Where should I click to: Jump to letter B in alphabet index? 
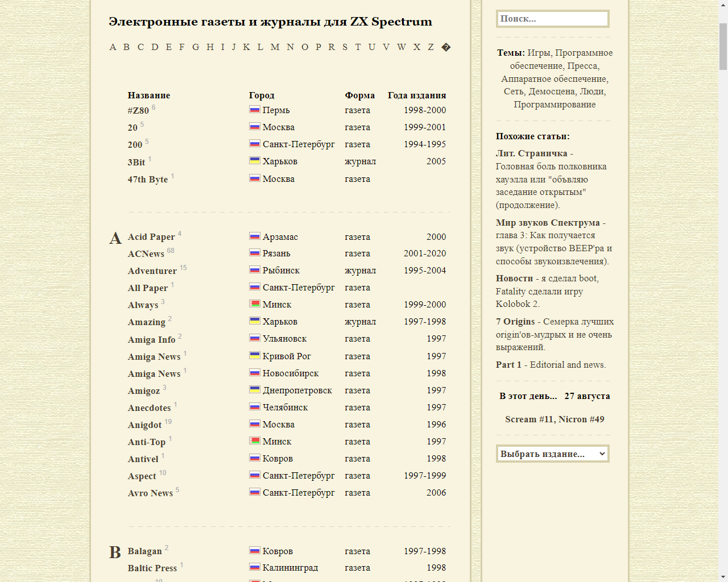click(126, 47)
